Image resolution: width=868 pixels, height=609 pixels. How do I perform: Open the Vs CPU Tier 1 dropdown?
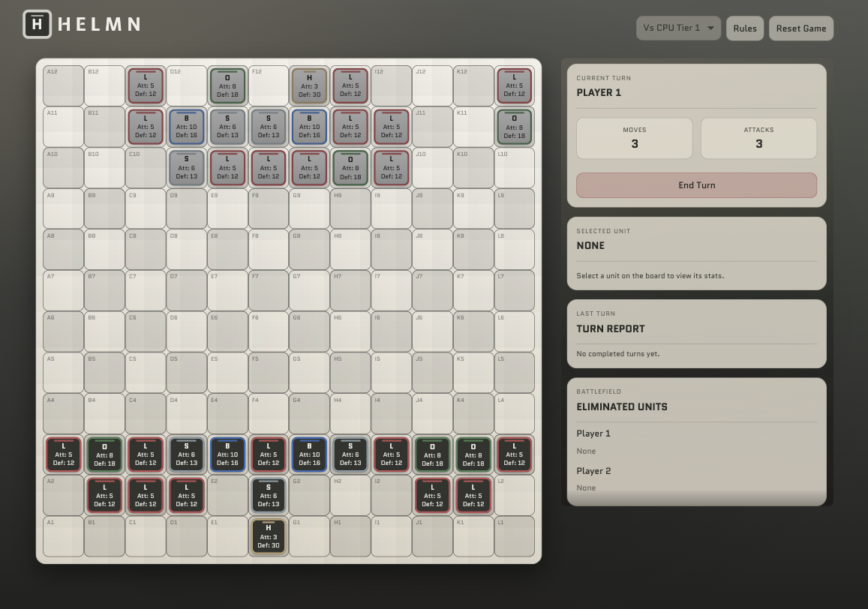click(x=678, y=28)
